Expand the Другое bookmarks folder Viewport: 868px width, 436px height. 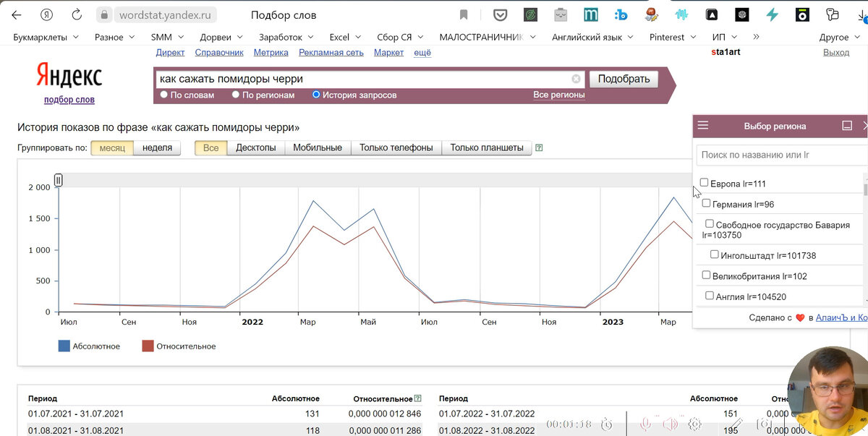point(840,37)
